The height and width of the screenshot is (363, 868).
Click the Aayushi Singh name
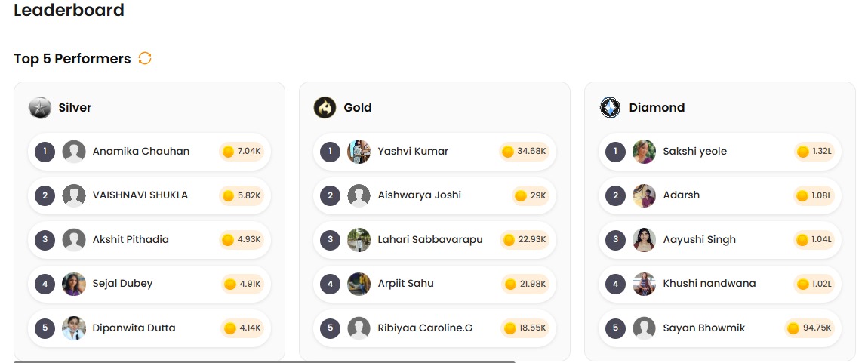(699, 239)
